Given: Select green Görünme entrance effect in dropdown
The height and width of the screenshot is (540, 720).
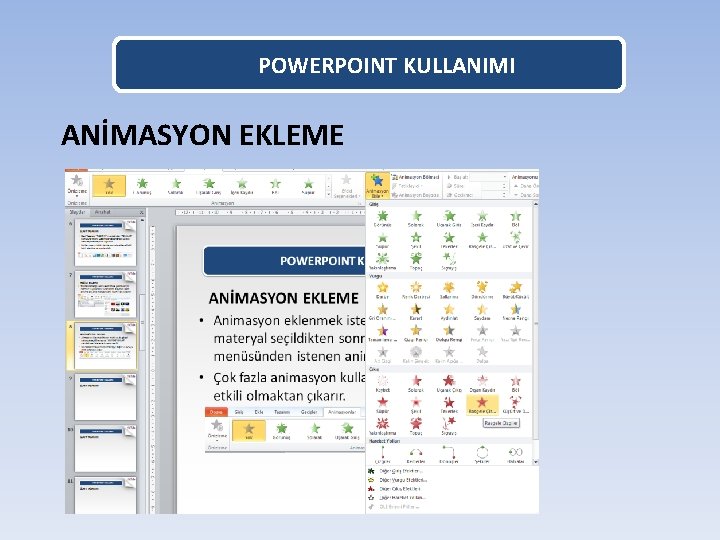Looking at the screenshot, I should point(382,219).
